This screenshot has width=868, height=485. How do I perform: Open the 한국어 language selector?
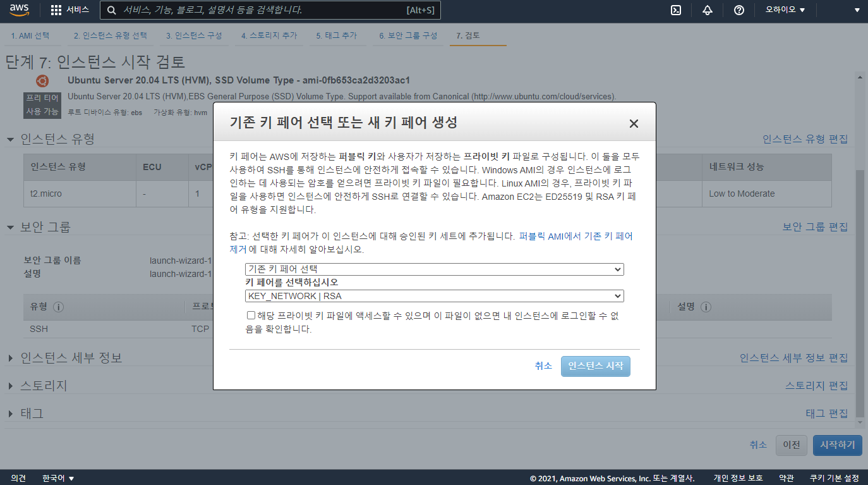(58, 478)
